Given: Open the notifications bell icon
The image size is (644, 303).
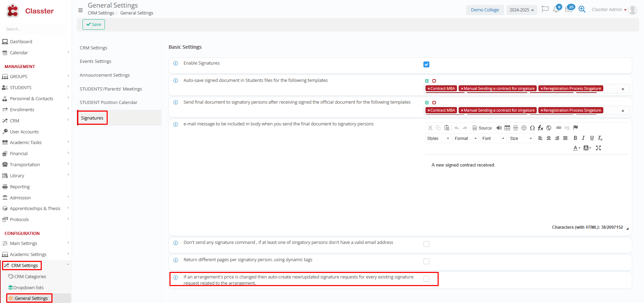Looking at the screenshot, I should (x=556, y=10).
